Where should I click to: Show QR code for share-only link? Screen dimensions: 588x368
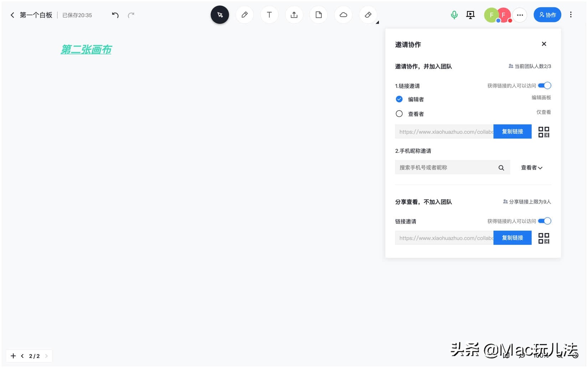[544, 238]
